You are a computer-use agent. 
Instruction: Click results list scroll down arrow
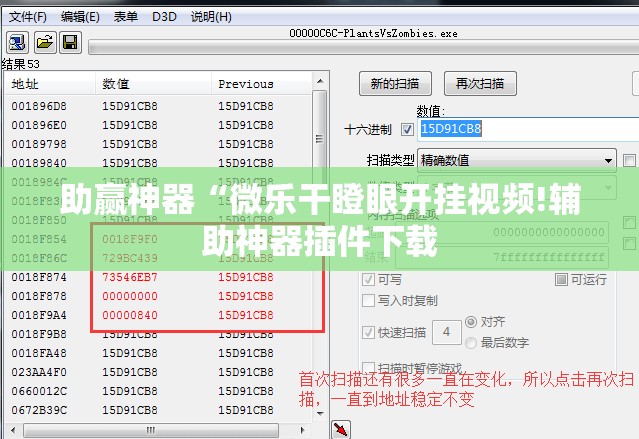tap(320, 413)
